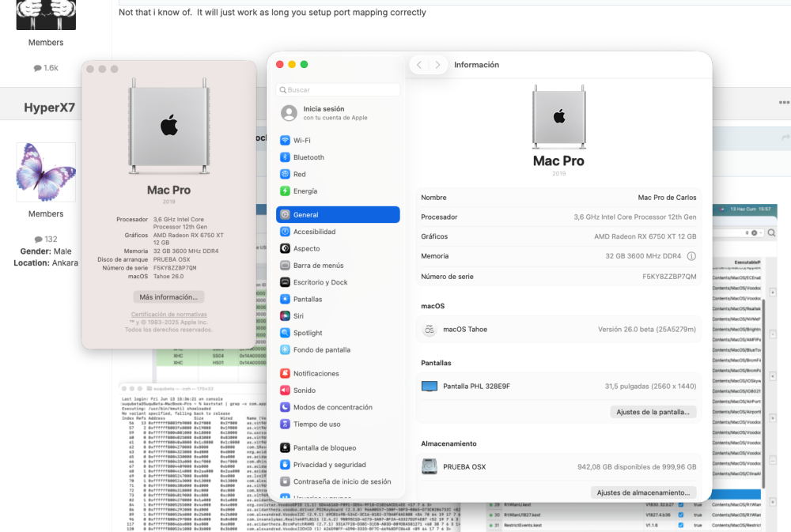
Task: Toggle the RestrictEvents.kext checkbox
Action: pos(680,525)
